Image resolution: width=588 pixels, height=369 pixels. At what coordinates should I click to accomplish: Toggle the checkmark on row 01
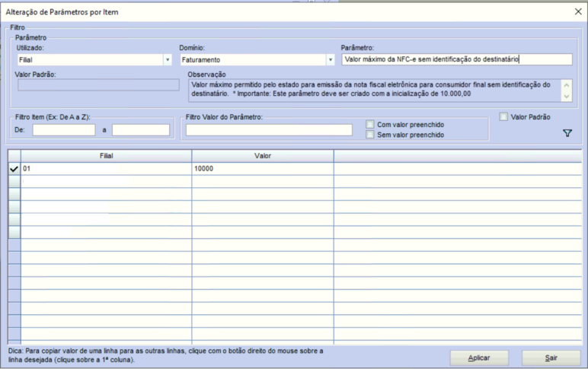14,169
